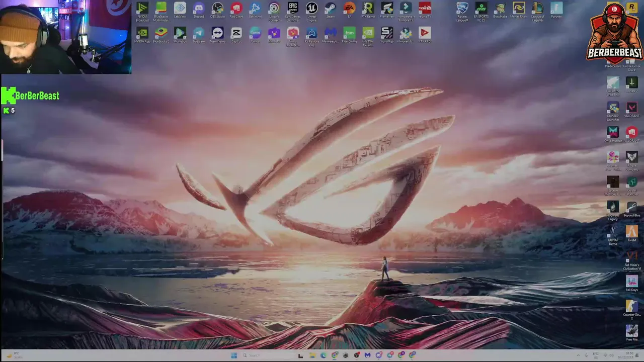Open the Crystal Launcher shortcut
644x362 pixels.
tap(632, 186)
